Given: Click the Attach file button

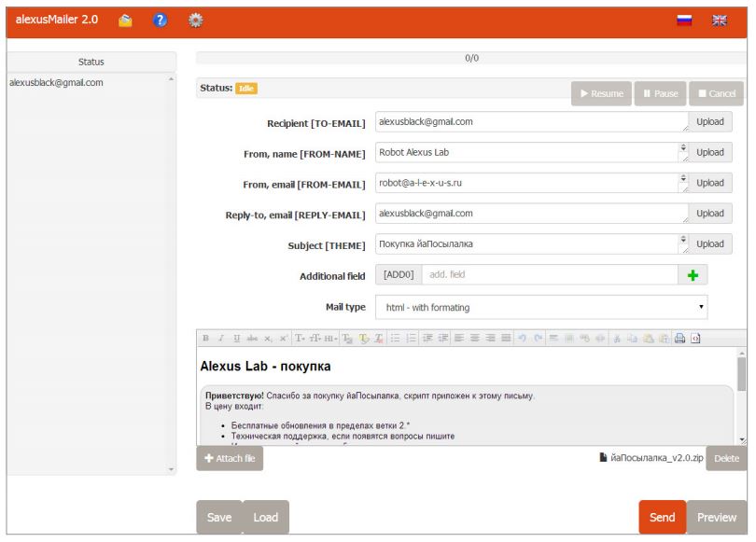Looking at the screenshot, I should pos(230,458).
